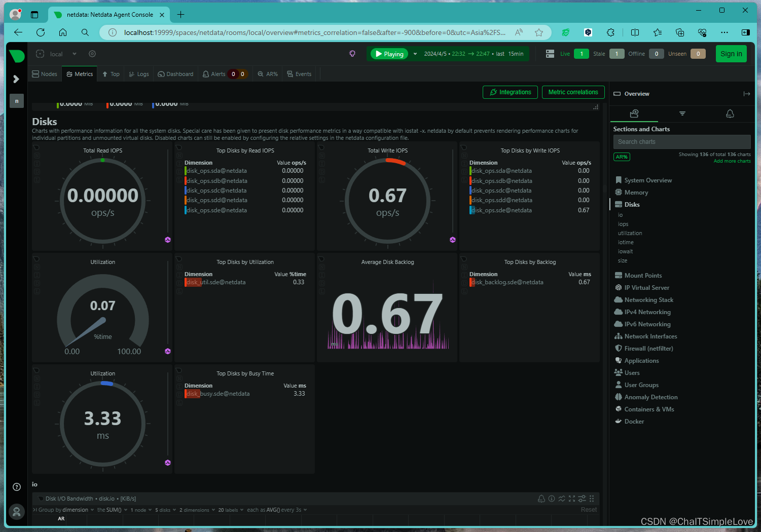Click the disk.io chart alert bell icon
This screenshot has height=532, width=761.
point(541,499)
